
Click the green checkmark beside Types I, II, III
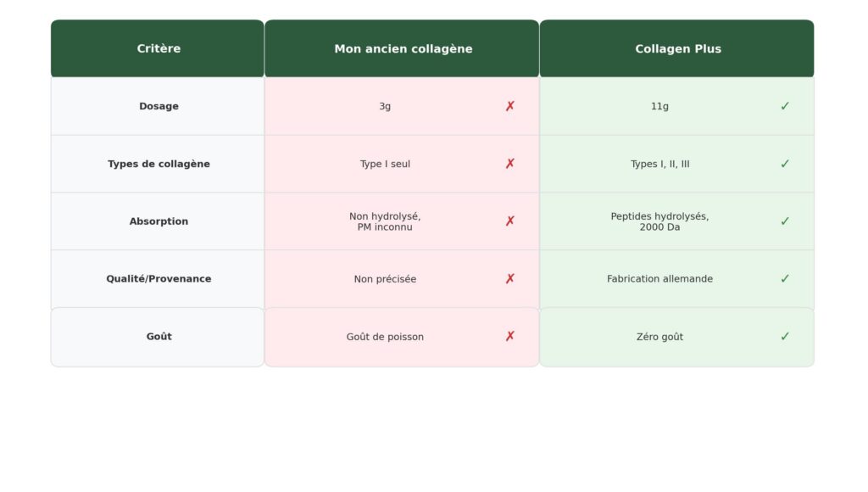click(x=785, y=164)
